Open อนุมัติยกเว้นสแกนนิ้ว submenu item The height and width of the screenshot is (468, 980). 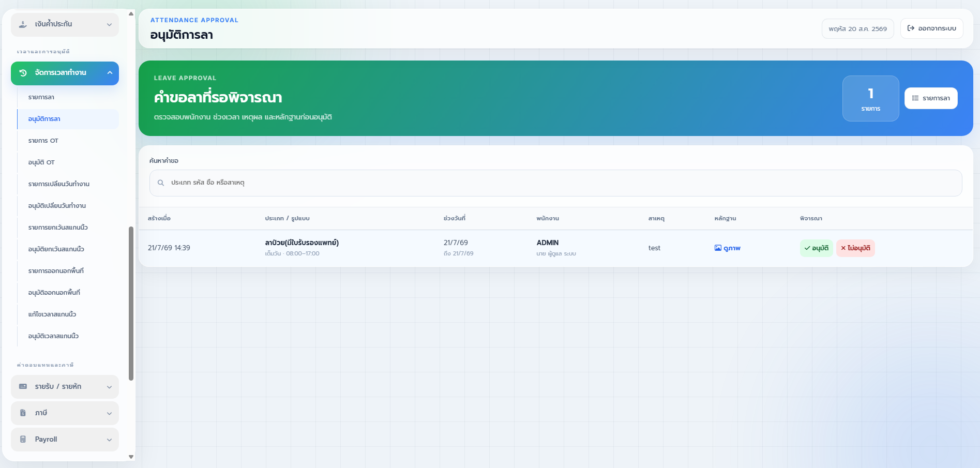(x=68, y=249)
